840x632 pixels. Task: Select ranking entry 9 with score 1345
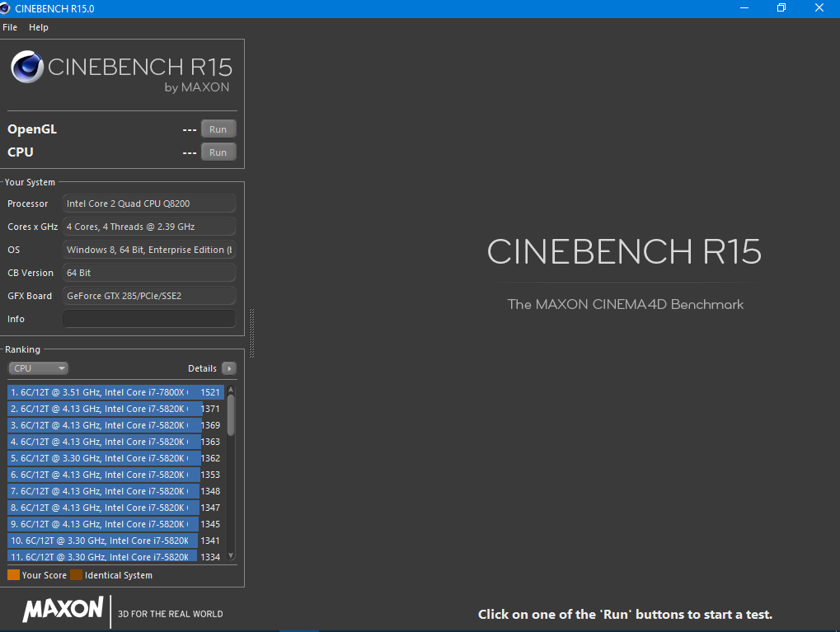(115, 524)
